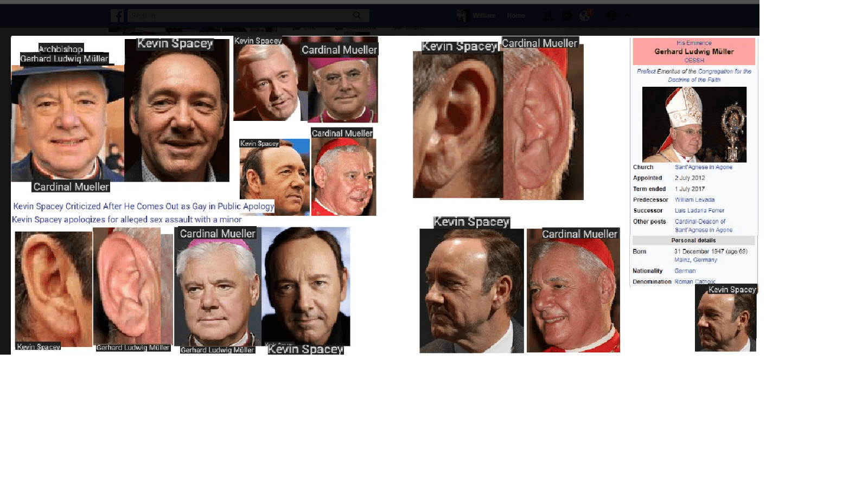Viewport: 868px width, 488px height.
Task: Open the William profile link
Action: (484, 16)
